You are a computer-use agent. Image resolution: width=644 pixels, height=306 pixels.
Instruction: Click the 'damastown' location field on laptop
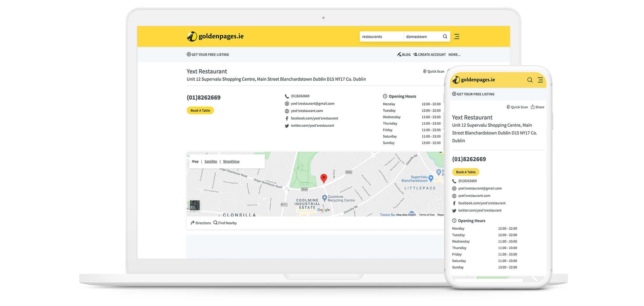[422, 37]
